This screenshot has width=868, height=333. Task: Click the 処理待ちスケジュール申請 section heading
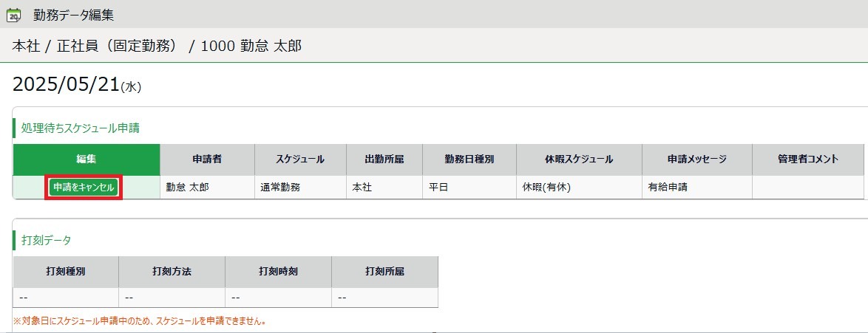coord(81,128)
